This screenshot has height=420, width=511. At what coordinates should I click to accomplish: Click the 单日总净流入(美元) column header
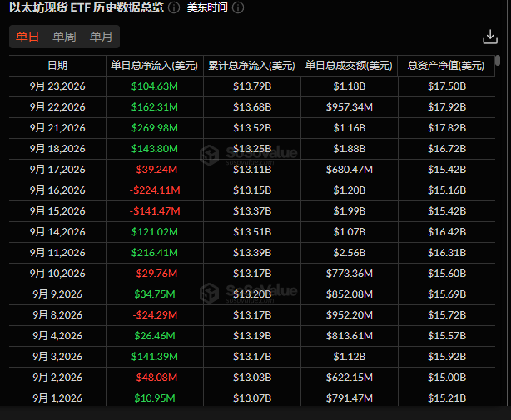click(155, 66)
